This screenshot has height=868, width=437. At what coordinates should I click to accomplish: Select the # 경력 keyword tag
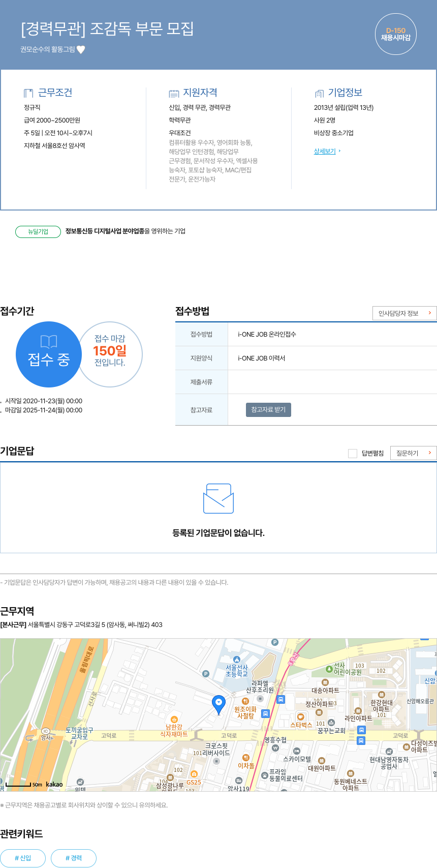click(x=74, y=858)
